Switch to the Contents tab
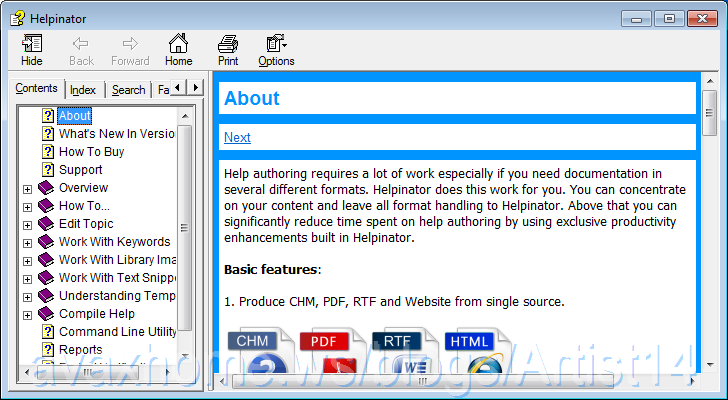The image size is (728, 400). pyautogui.click(x=36, y=88)
